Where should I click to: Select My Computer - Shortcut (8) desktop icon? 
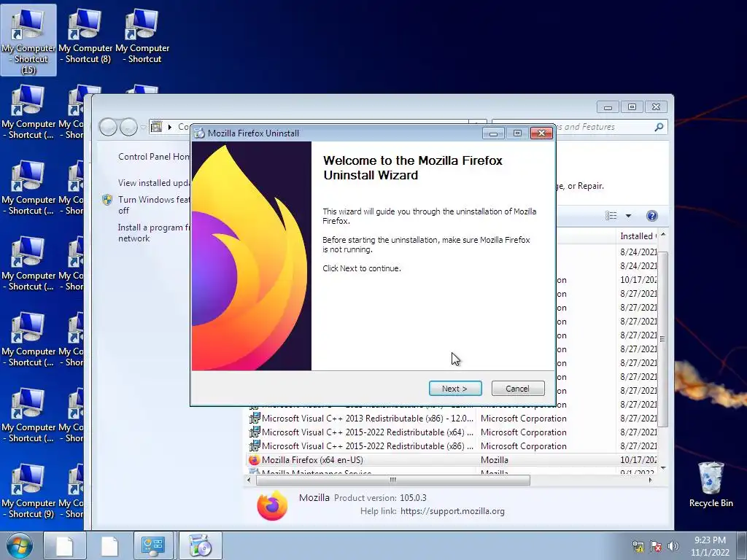click(x=85, y=37)
